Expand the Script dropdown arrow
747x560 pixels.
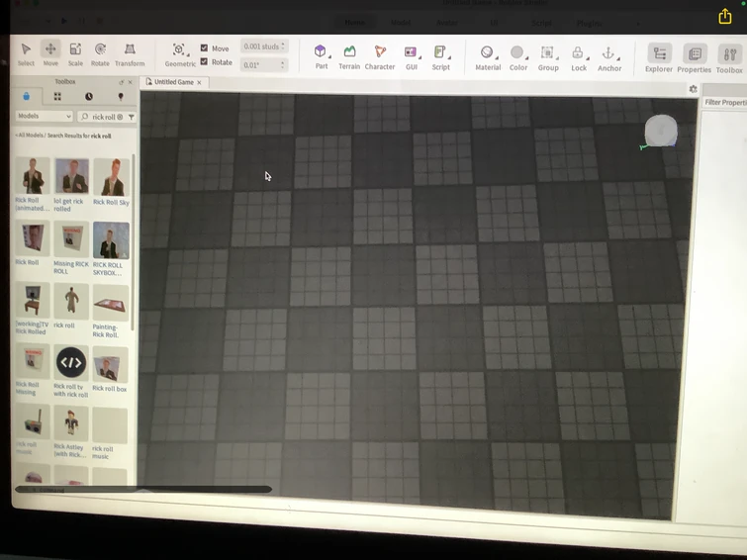point(450,57)
